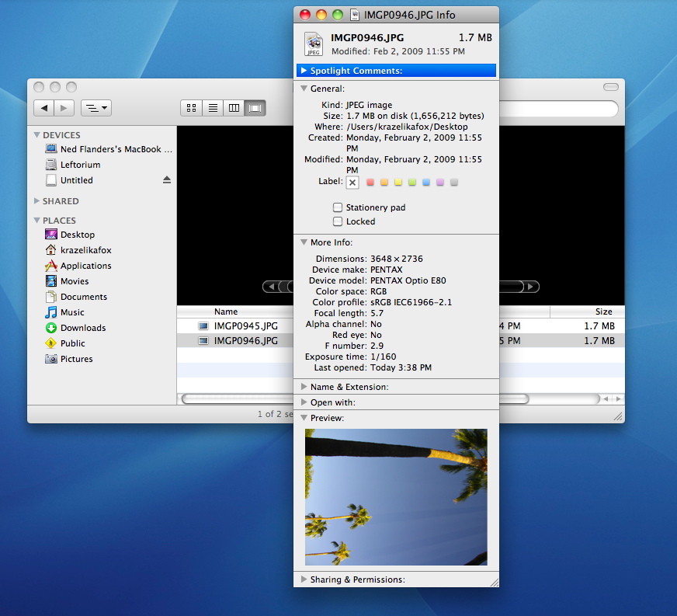
Task: Sort files by Size column header
Action: 603,311
